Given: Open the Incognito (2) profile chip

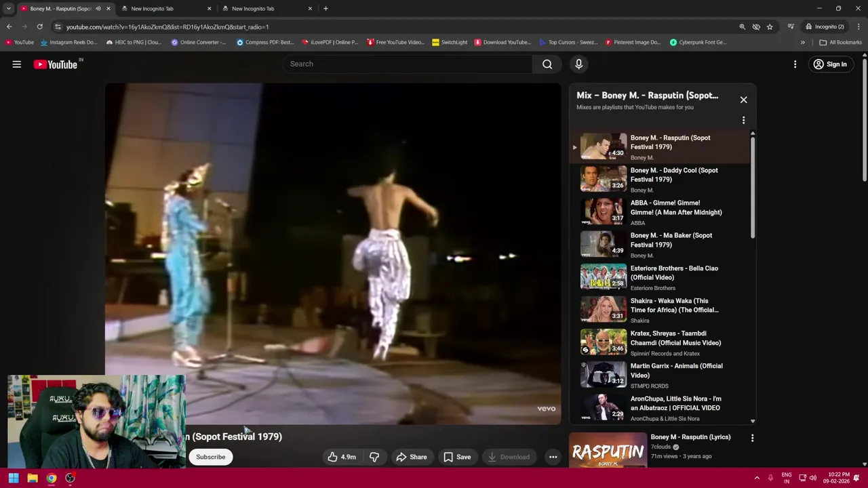Looking at the screenshot, I should pos(824,27).
